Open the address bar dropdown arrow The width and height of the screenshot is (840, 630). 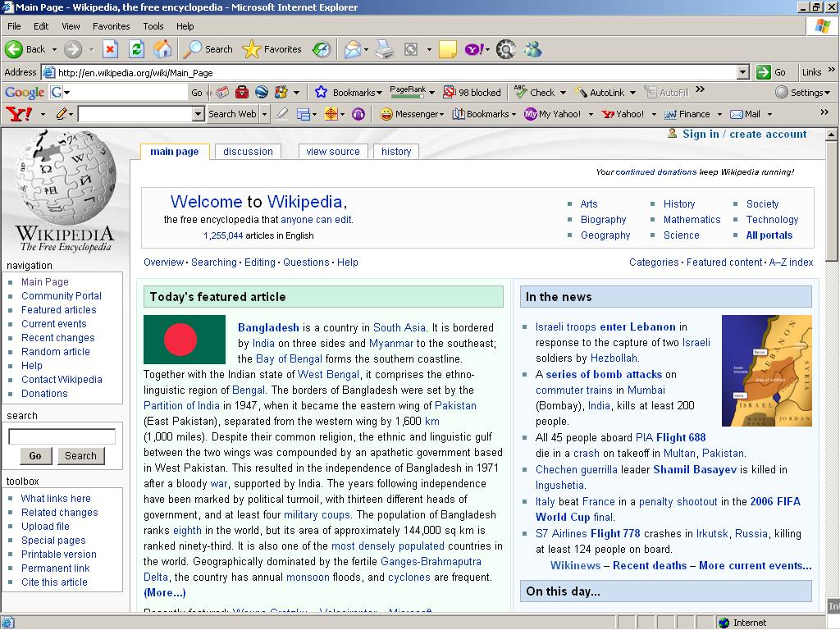(x=742, y=72)
